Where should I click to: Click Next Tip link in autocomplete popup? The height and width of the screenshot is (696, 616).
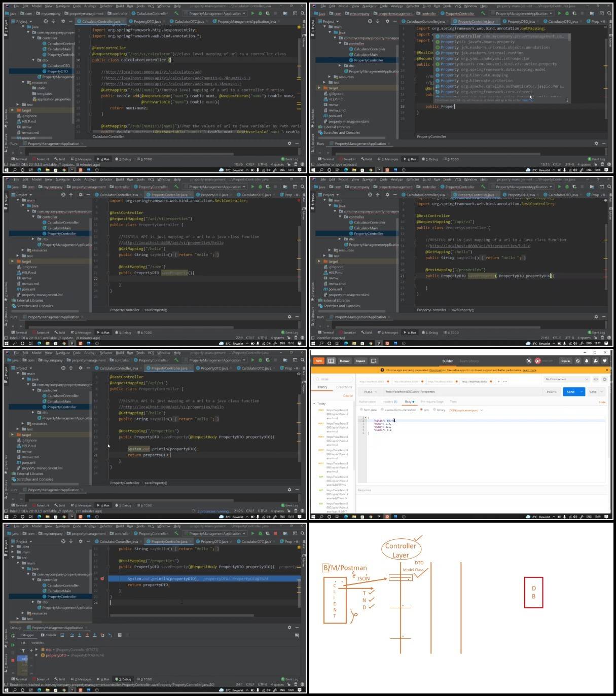point(528,100)
